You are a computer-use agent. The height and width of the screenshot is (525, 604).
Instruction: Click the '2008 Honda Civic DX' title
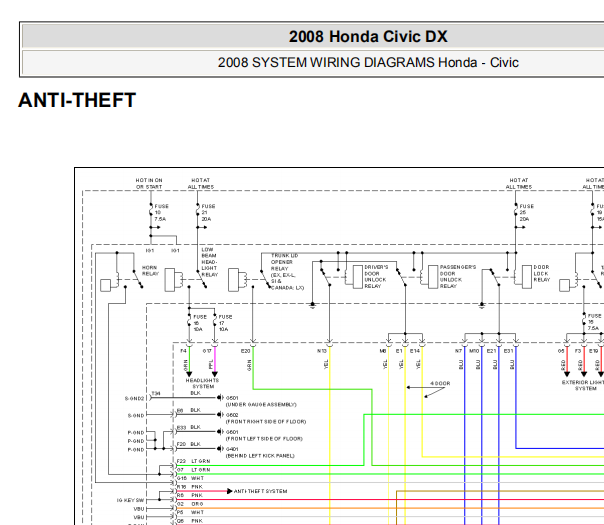pyautogui.click(x=368, y=37)
